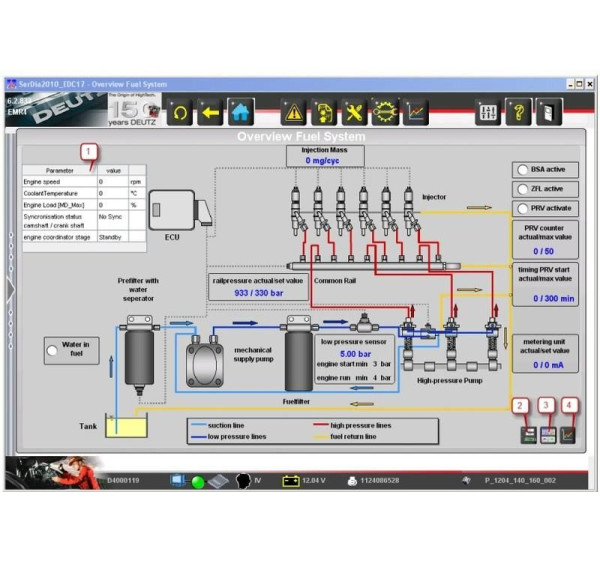Go back using the yellow arrow icon
This screenshot has height=563, width=600.
[211, 111]
